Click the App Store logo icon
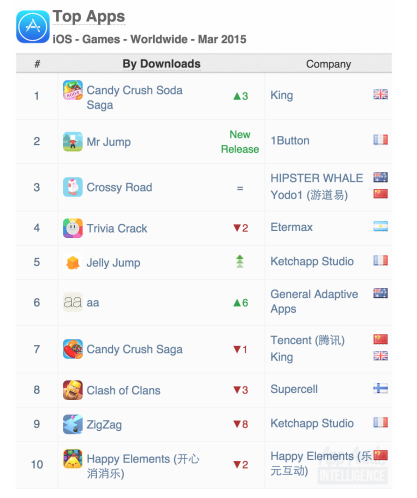Image resolution: width=417 pixels, height=498 pixels. coord(33,27)
